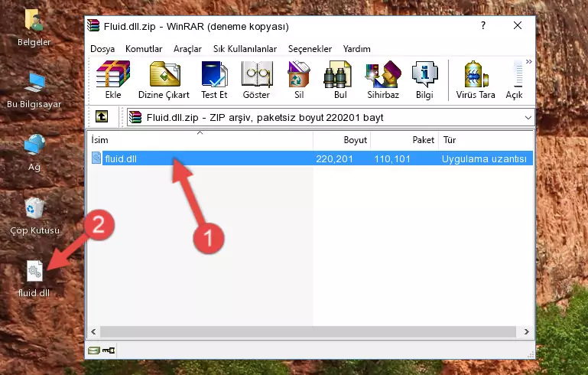This screenshot has width=588, height=375.
Task: Select the fluid.dll file icon in archive list
Action: 96,158
